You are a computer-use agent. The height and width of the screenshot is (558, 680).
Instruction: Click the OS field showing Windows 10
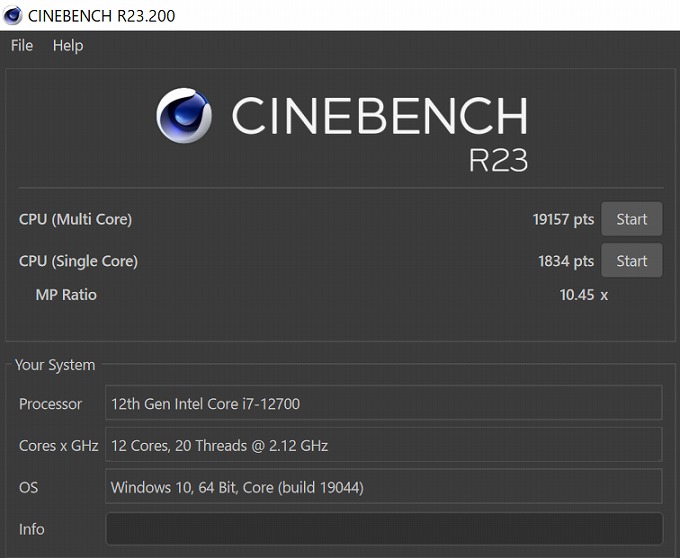pos(384,487)
